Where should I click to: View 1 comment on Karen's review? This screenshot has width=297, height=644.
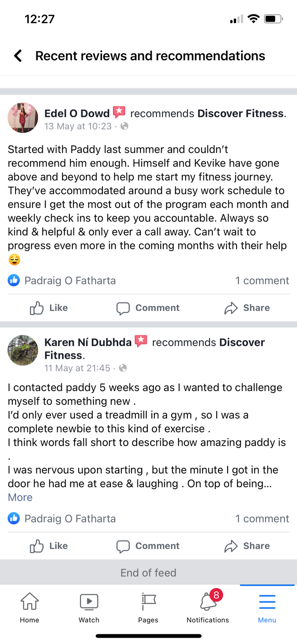(x=262, y=519)
